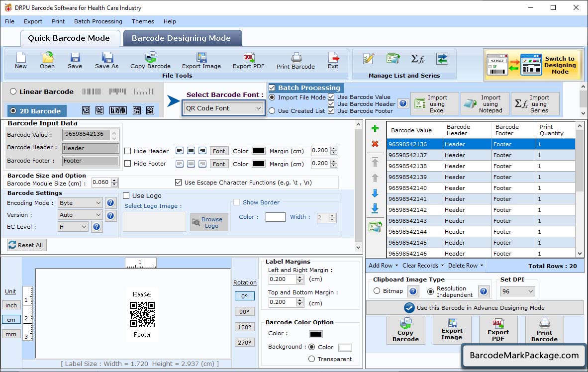This screenshot has height=372, width=588.
Task: Click Reset All button
Action: tap(26, 245)
